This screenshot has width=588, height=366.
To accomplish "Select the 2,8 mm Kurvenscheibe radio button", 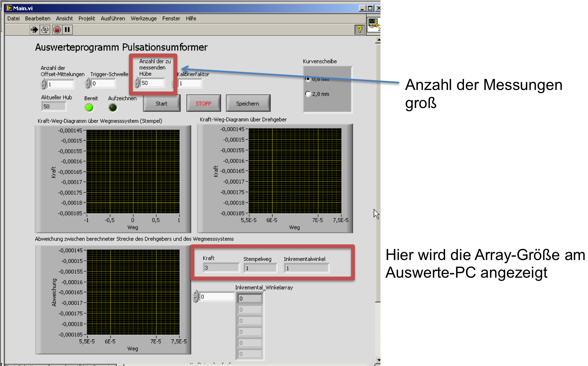I will pyautogui.click(x=308, y=94).
